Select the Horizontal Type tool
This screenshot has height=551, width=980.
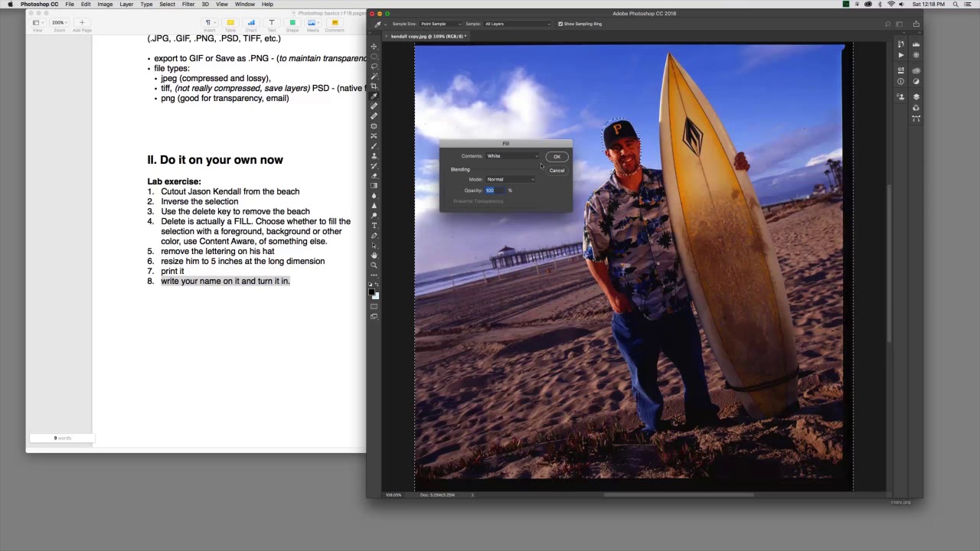(374, 225)
